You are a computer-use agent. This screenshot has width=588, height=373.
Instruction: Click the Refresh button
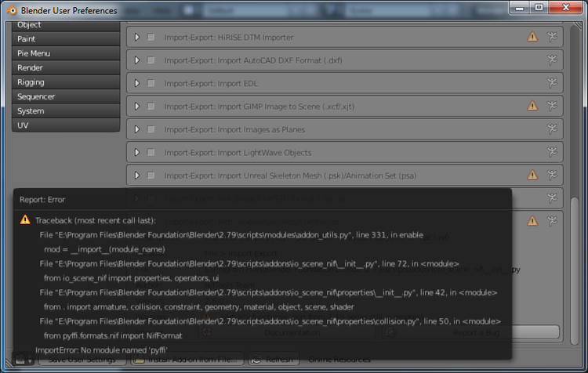pos(274,360)
